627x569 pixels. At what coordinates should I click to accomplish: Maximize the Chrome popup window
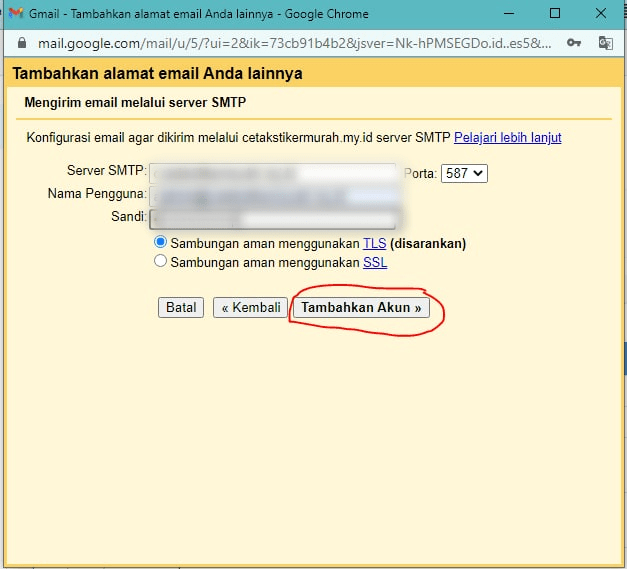click(x=555, y=14)
